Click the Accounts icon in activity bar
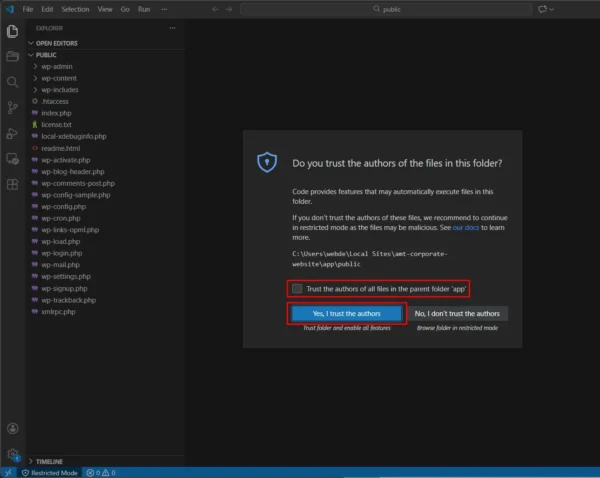The width and height of the screenshot is (600, 478). (x=12, y=429)
